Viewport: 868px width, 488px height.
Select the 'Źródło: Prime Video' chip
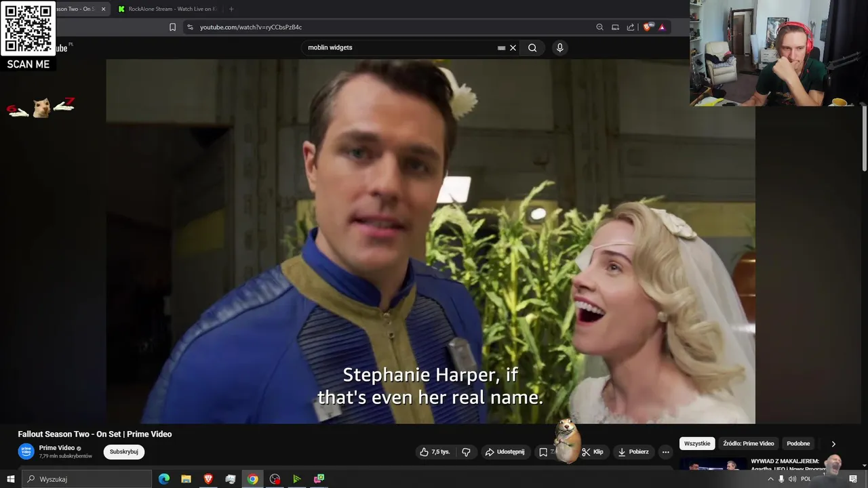pos(749,443)
